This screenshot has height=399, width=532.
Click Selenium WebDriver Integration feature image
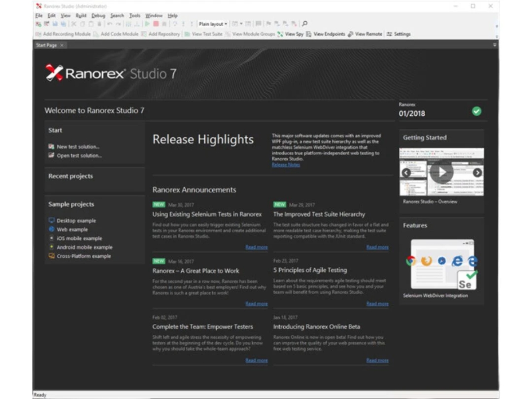442,265
